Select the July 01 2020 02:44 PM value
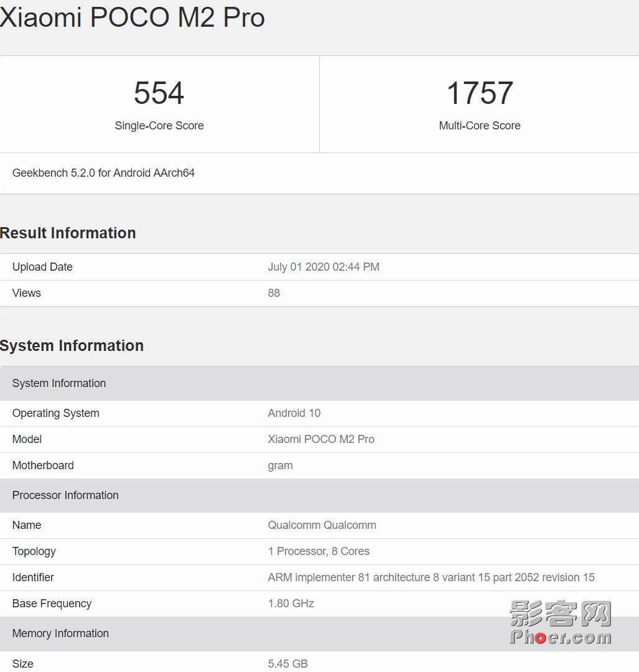The image size is (639, 672). (x=324, y=266)
